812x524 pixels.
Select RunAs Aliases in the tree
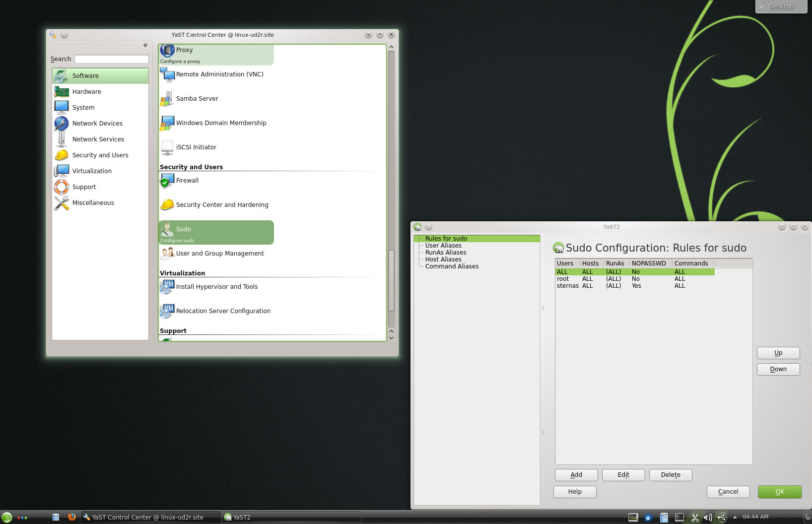[446, 253]
